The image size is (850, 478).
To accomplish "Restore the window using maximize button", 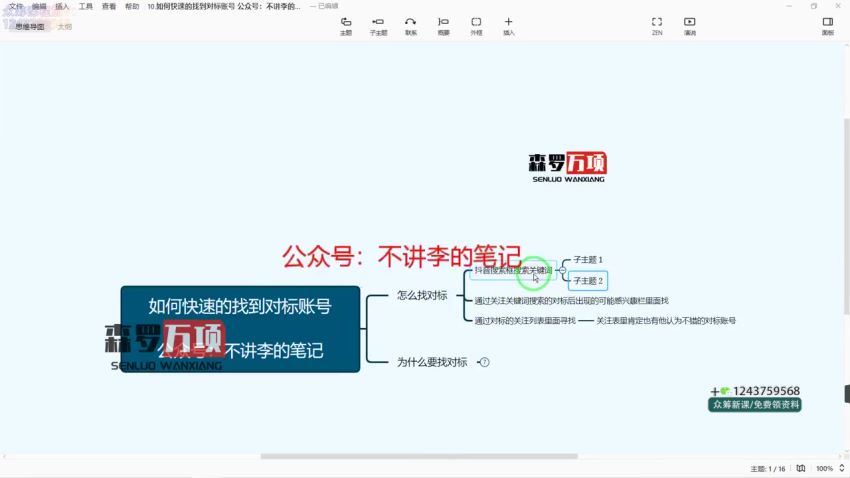I will coord(814,6).
